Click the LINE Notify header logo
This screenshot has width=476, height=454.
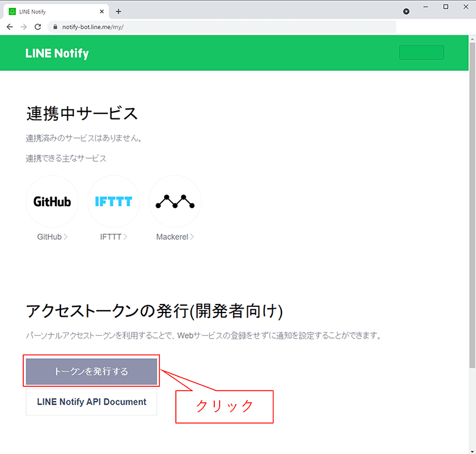[x=57, y=54]
